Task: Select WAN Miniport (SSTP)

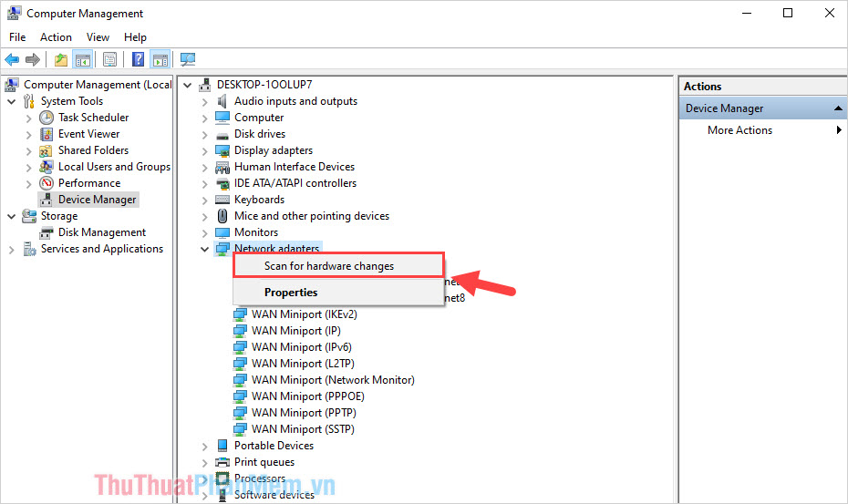Action: pyautogui.click(x=303, y=429)
